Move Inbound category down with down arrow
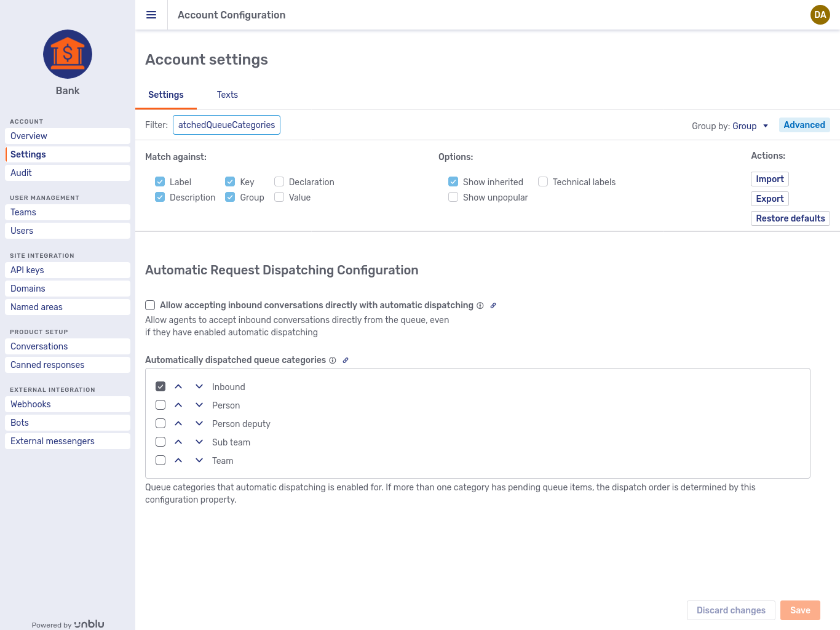 199,386
